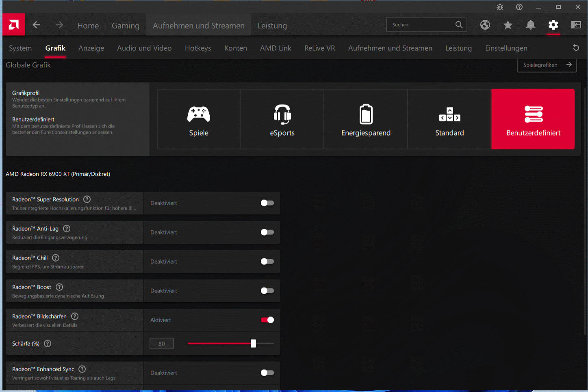
Task: Open Spielegrafiken button
Action: [547, 65]
